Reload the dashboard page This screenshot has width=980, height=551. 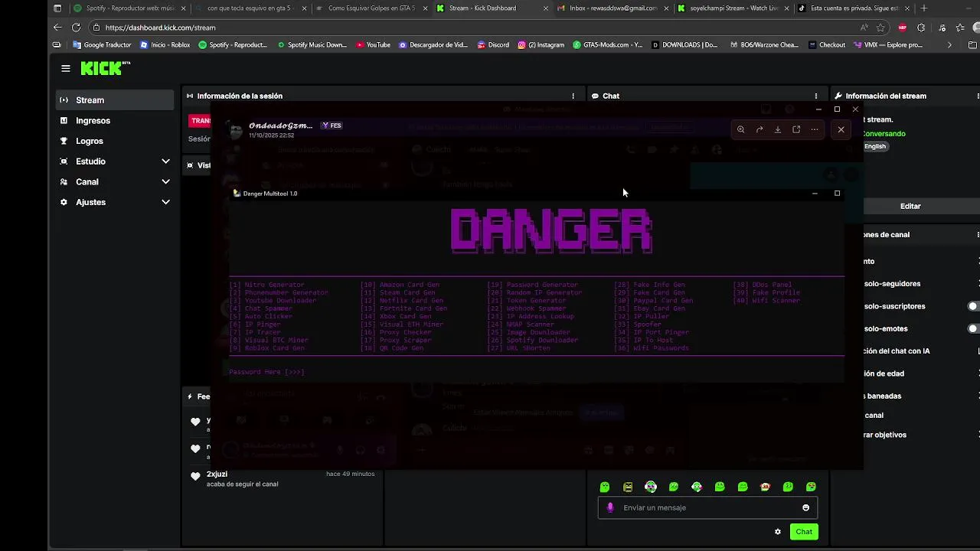pyautogui.click(x=76, y=28)
